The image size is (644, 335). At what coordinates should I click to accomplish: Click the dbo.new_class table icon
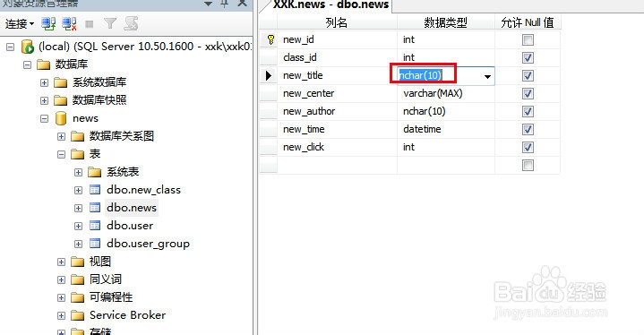[95, 190]
